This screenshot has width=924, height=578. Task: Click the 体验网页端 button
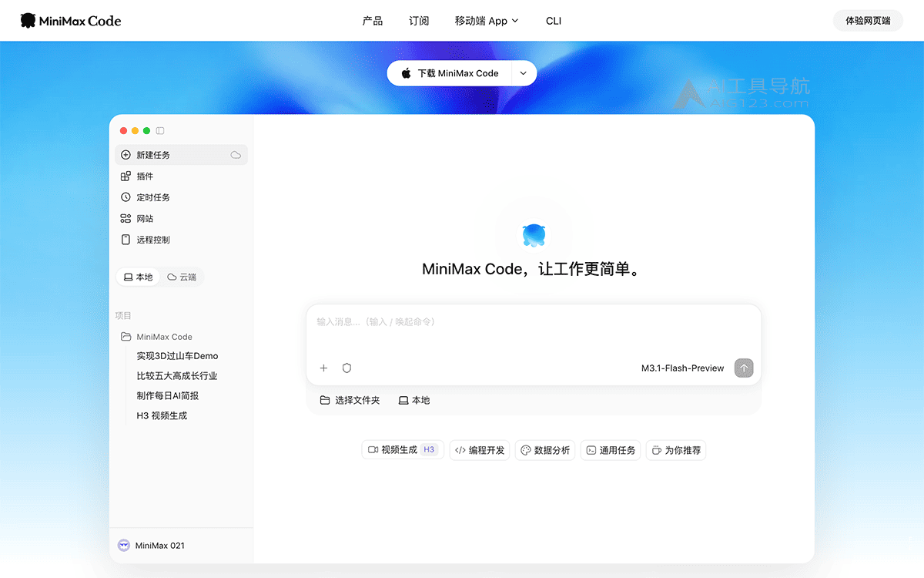(868, 21)
